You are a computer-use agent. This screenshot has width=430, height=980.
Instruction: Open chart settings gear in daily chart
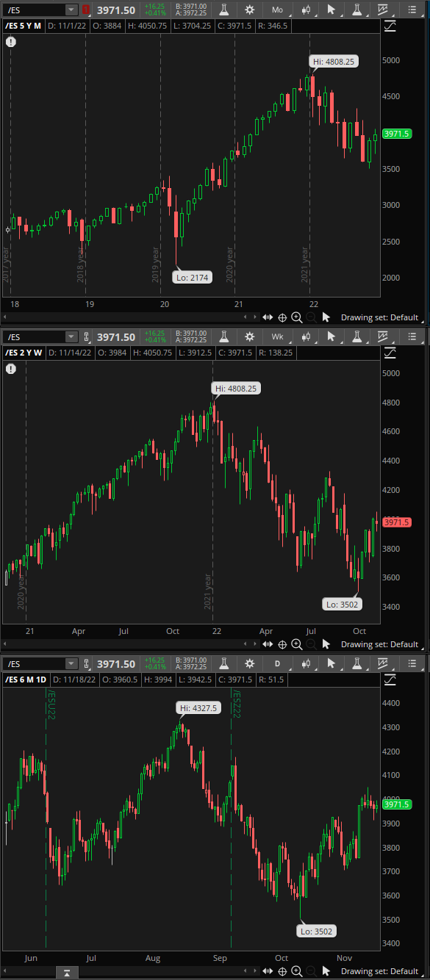point(250,663)
